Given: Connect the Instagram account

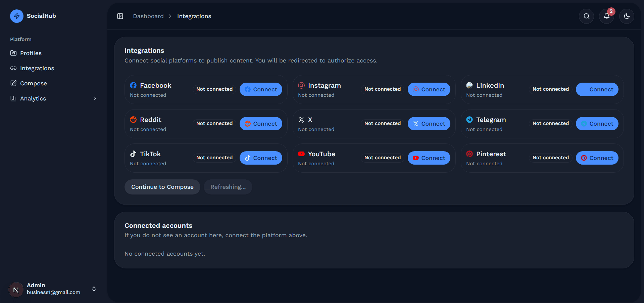Looking at the screenshot, I should [x=429, y=89].
